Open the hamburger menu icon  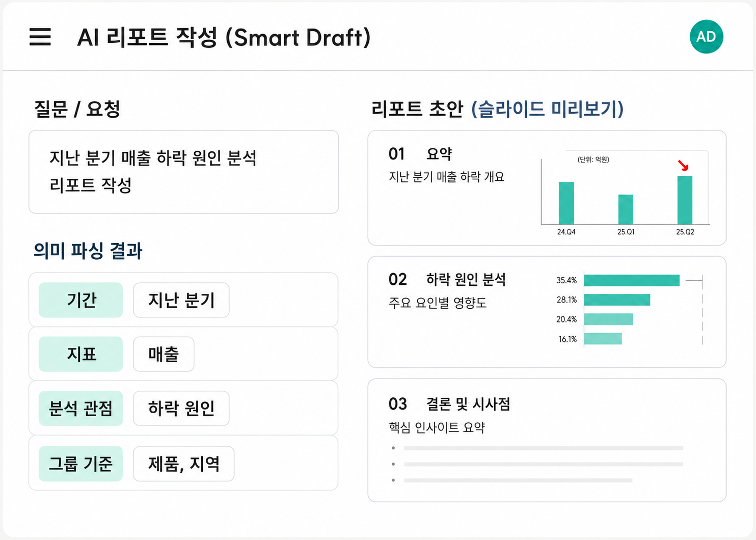pyautogui.click(x=40, y=37)
